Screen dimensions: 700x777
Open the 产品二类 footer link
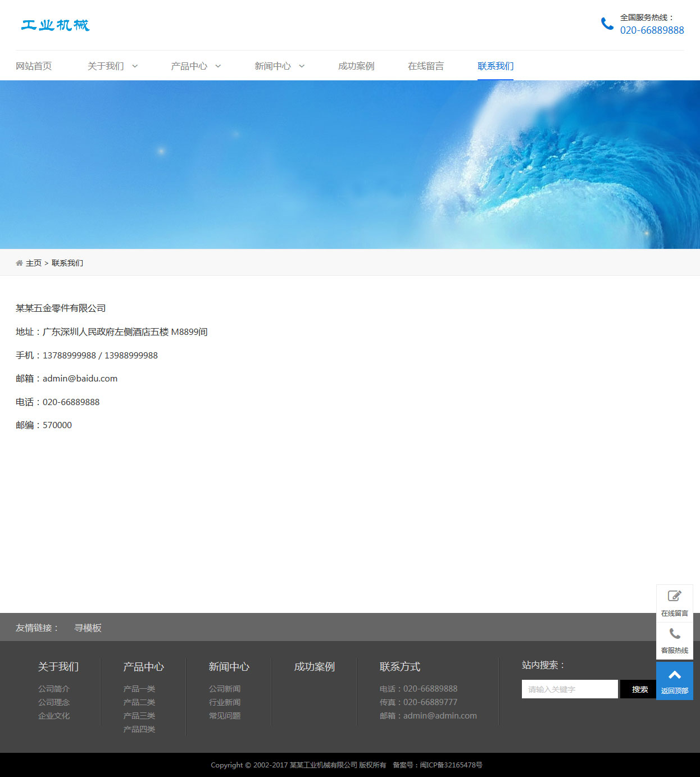coord(139,702)
